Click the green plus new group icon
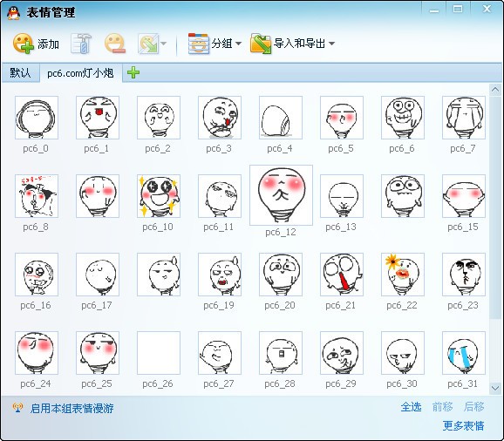504x441 pixels. pos(133,72)
